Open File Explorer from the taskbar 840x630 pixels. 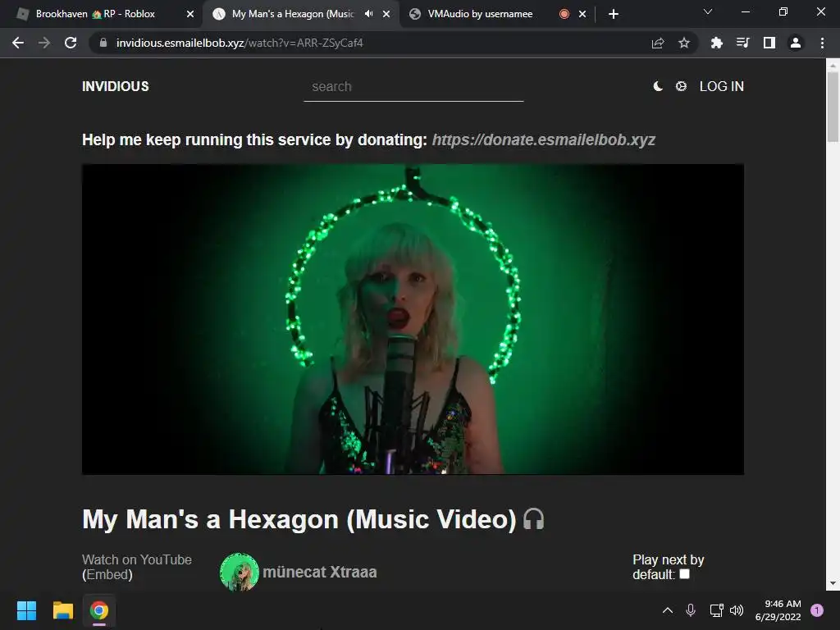pos(62,610)
